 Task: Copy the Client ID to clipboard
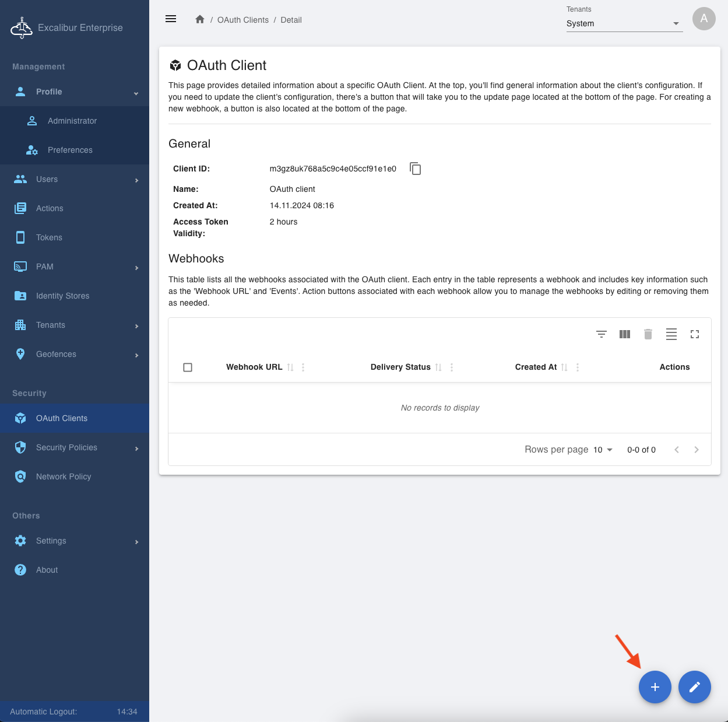pos(415,169)
